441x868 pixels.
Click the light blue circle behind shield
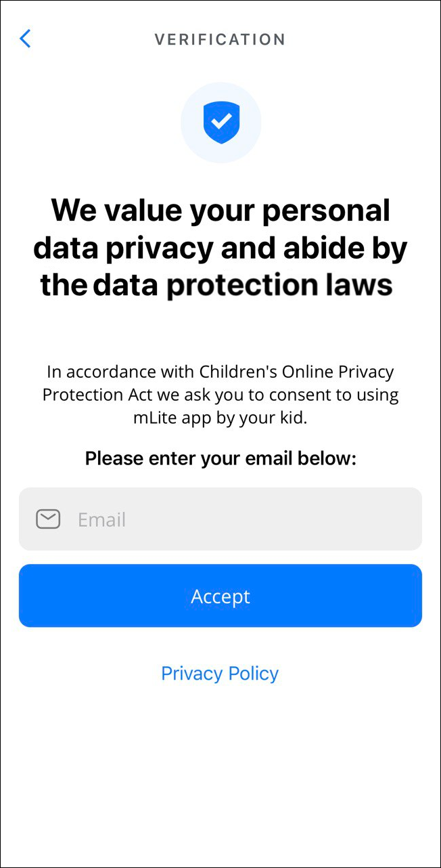tap(220, 123)
